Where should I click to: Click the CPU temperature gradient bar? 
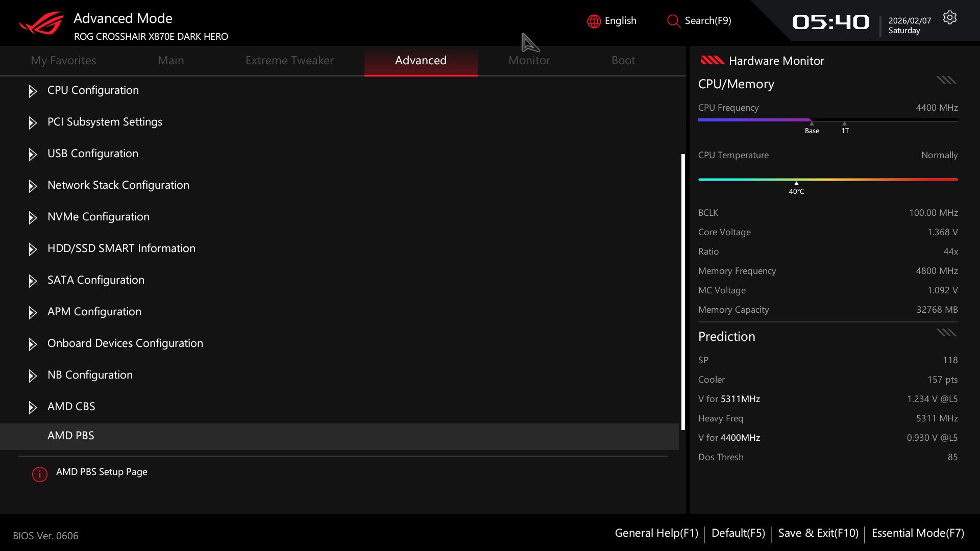click(x=827, y=180)
